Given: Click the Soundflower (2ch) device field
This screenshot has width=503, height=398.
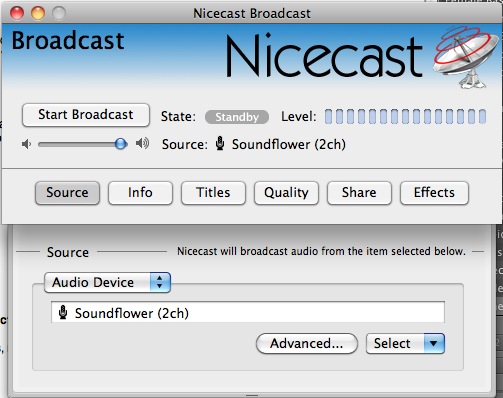Looking at the screenshot, I should pos(248,312).
